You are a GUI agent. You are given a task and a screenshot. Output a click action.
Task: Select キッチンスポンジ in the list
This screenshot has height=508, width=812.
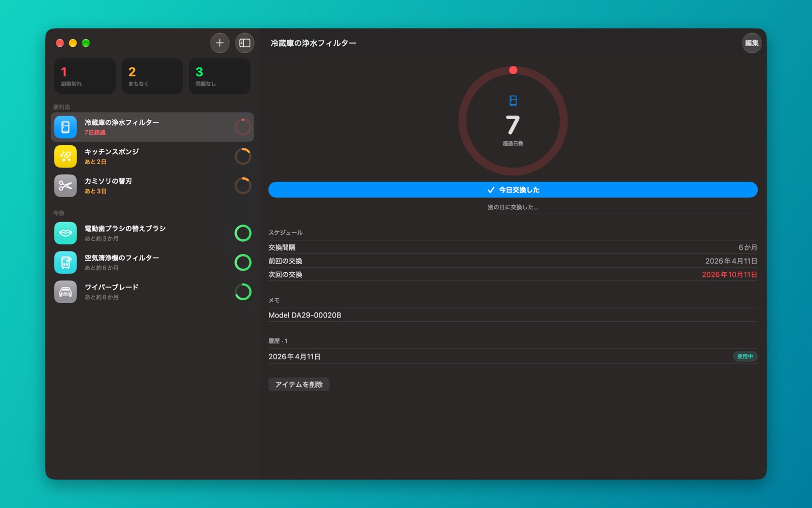point(152,156)
